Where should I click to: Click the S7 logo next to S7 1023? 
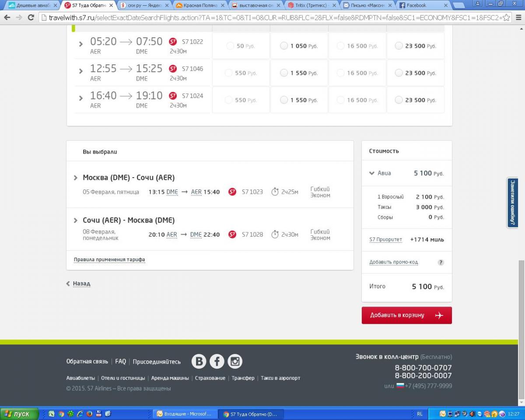(232, 192)
